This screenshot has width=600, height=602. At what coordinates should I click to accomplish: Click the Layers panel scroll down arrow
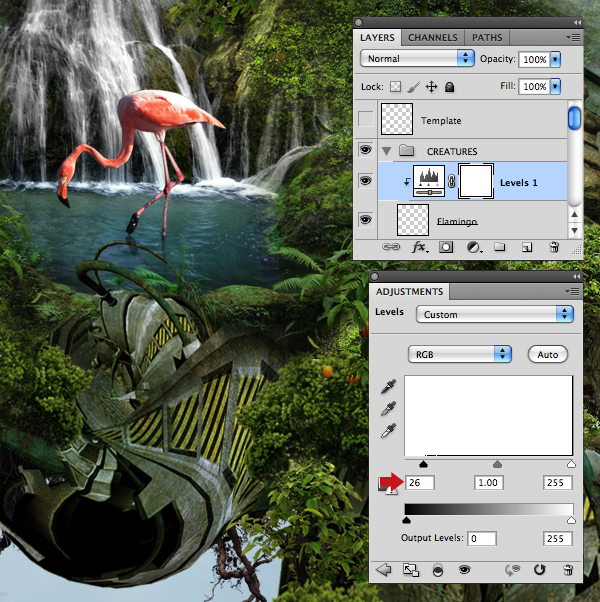point(574,230)
